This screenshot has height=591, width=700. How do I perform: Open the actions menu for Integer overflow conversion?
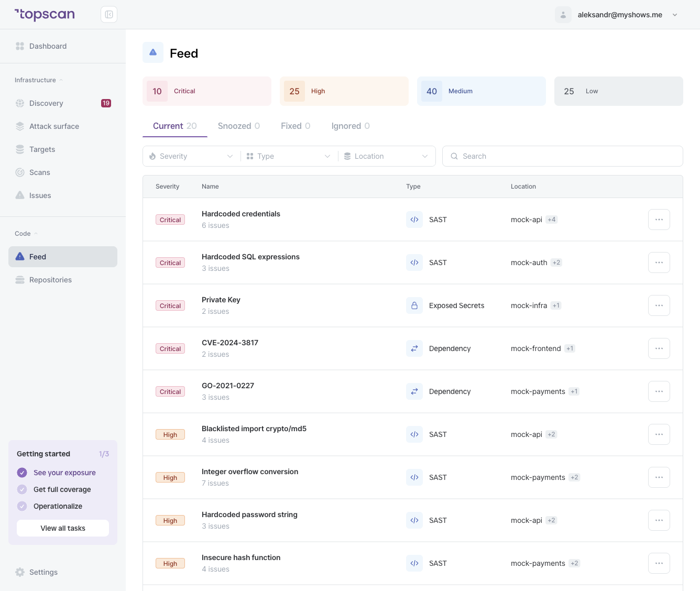659,477
